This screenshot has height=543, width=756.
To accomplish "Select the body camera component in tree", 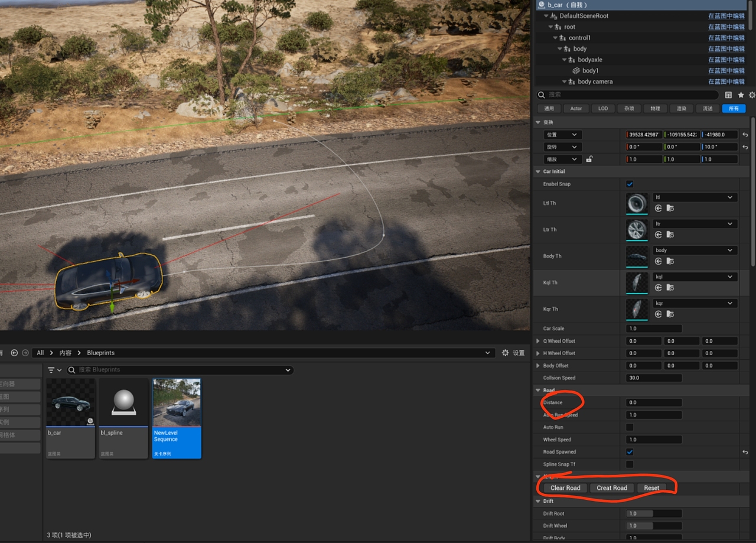I will (595, 82).
